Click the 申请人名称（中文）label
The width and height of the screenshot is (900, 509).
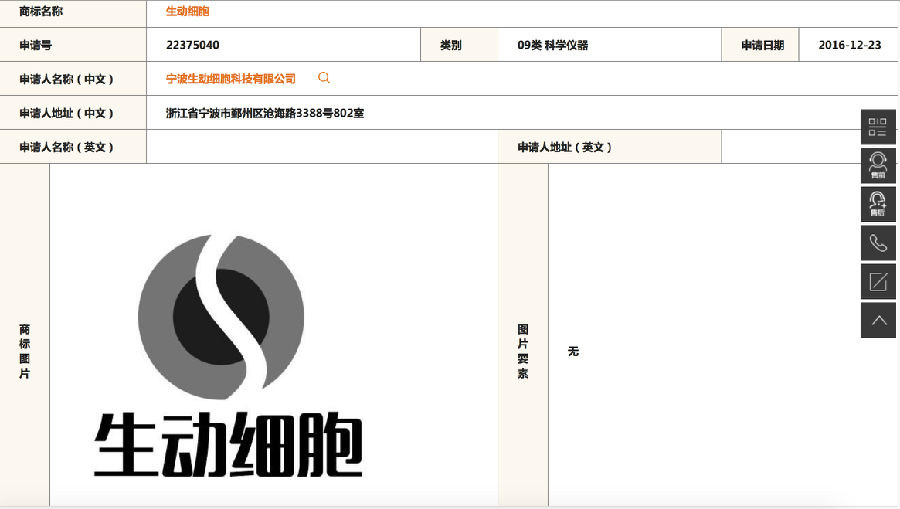click(67, 79)
